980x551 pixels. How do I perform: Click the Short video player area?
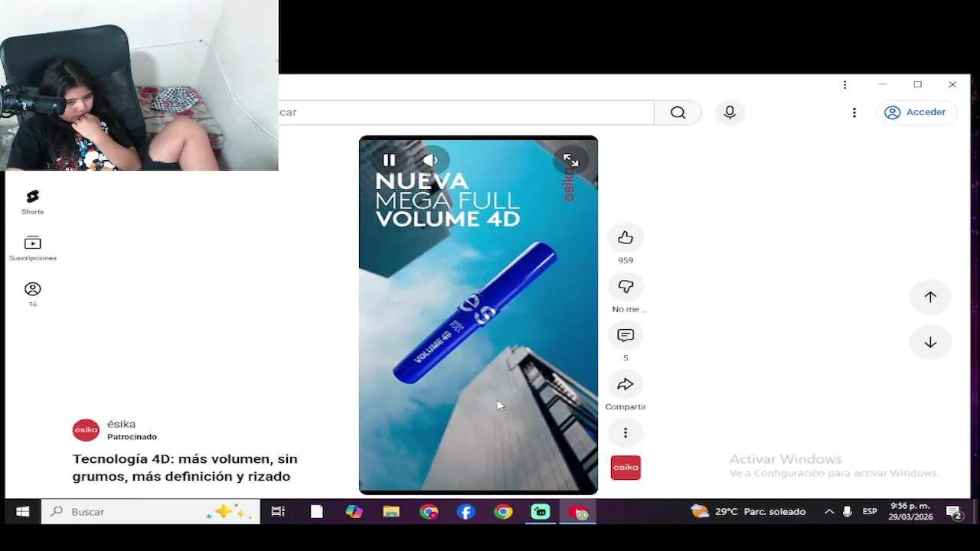pyautogui.click(x=479, y=315)
